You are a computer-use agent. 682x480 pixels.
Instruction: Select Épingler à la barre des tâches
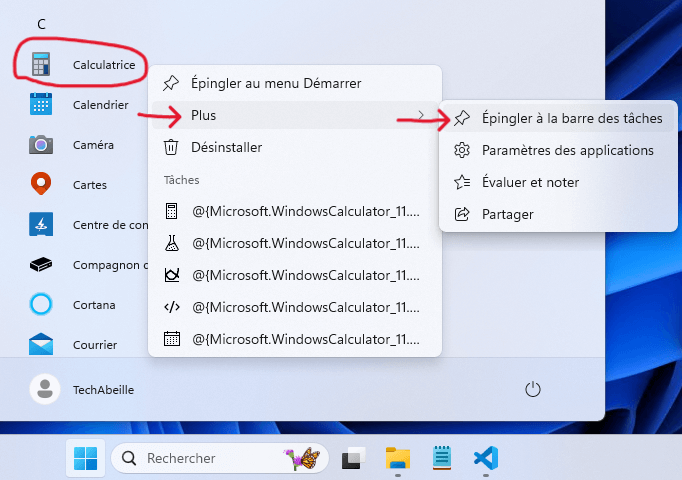pyautogui.click(x=558, y=118)
